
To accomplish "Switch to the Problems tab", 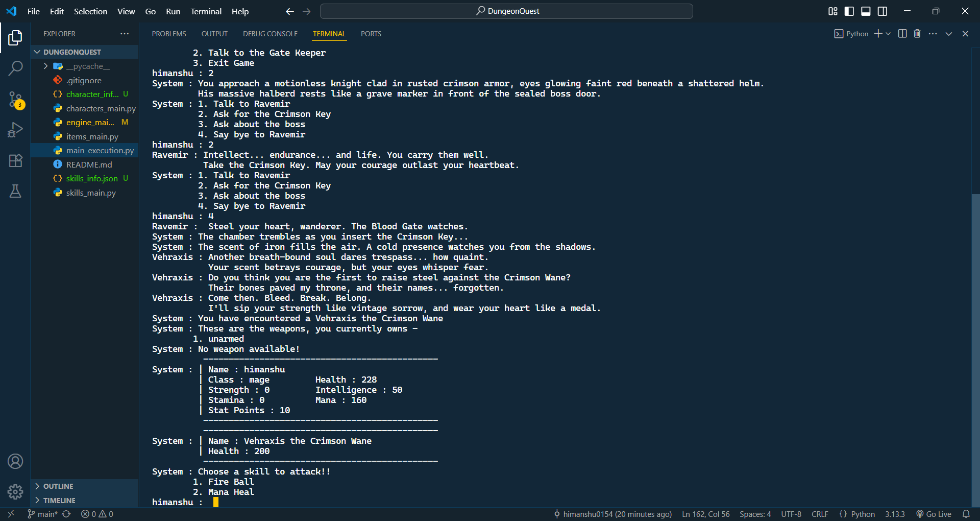I will click(169, 34).
